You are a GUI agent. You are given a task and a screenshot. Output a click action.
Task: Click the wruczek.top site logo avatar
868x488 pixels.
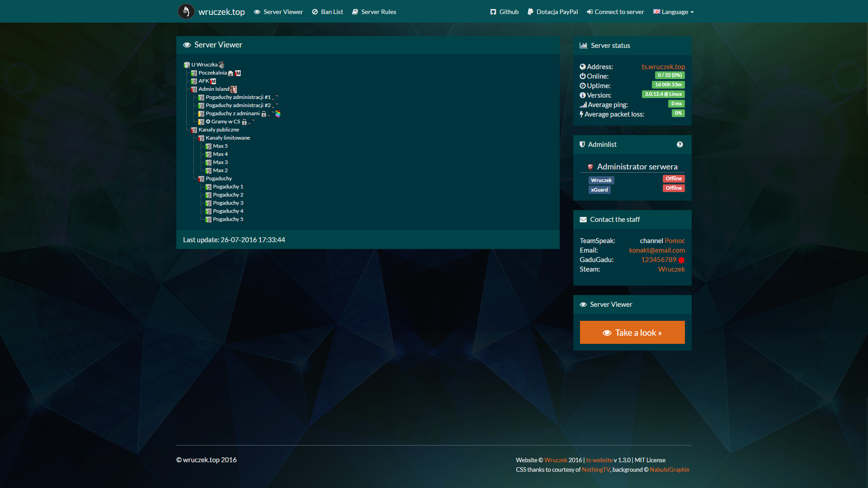click(186, 12)
